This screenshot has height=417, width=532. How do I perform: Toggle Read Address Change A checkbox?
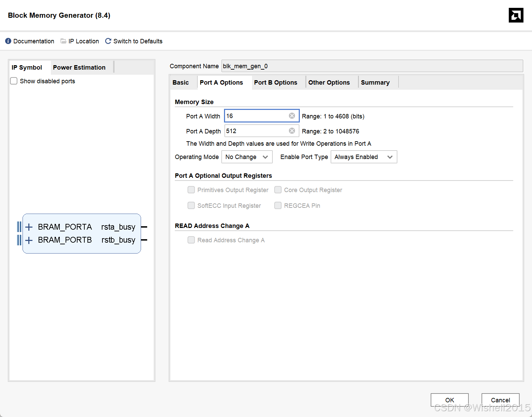click(x=191, y=240)
